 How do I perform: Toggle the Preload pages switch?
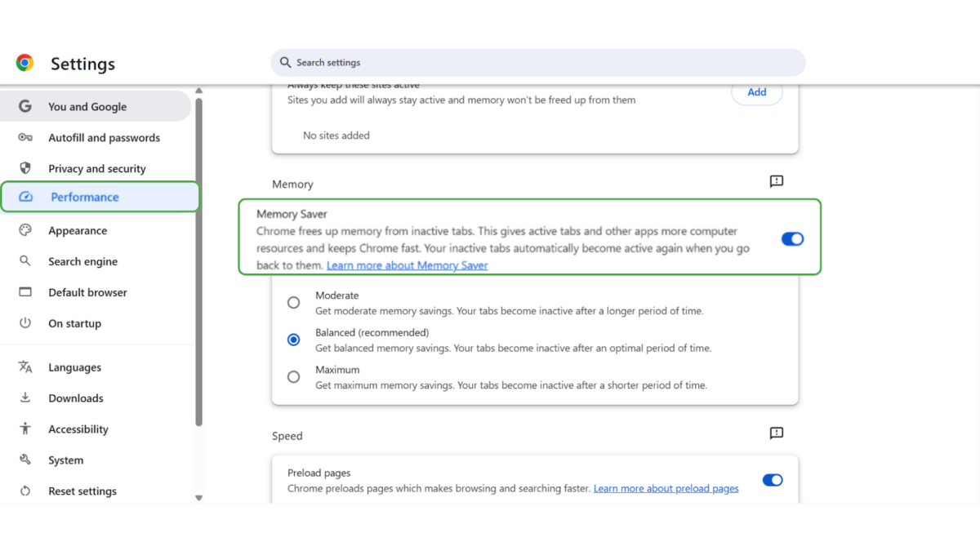tap(773, 480)
